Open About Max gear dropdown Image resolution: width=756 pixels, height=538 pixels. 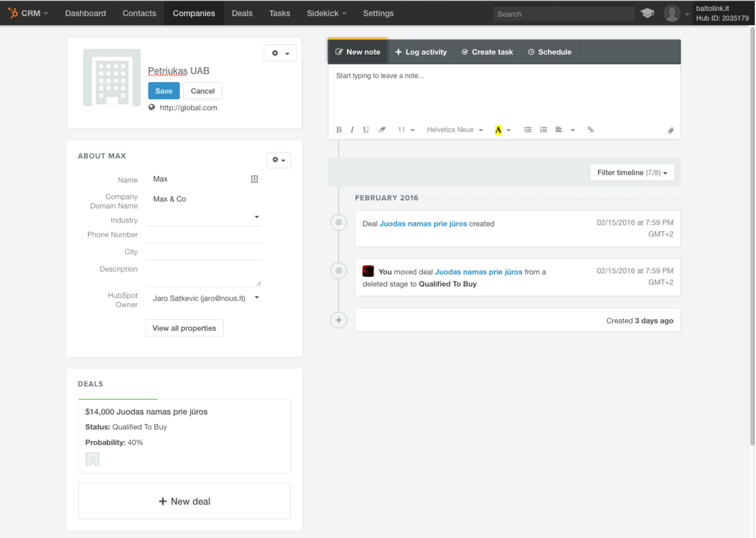pyautogui.click(x=278, y=160)
